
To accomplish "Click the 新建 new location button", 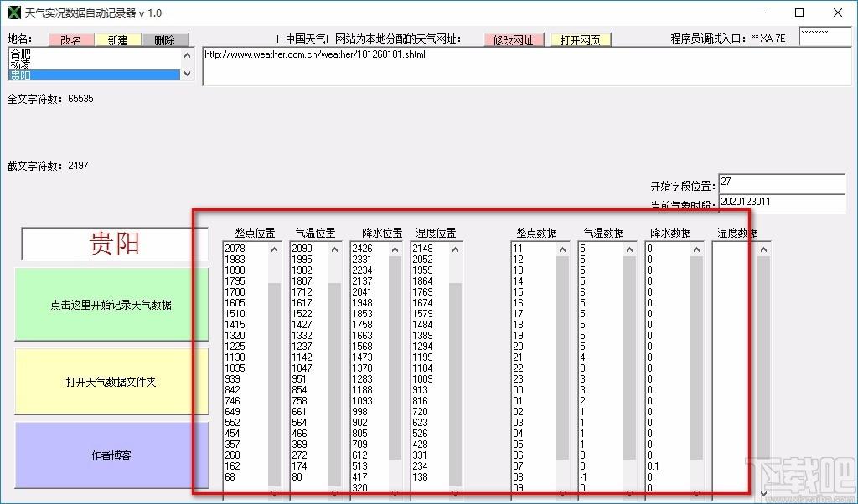I will pyautogui.click(x=117, y=40).
